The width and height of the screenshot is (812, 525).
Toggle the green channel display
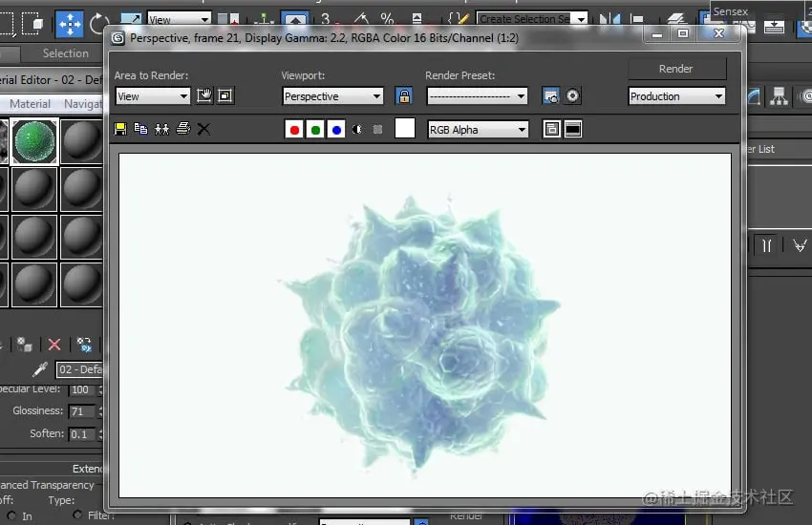[x=315, y=129]
